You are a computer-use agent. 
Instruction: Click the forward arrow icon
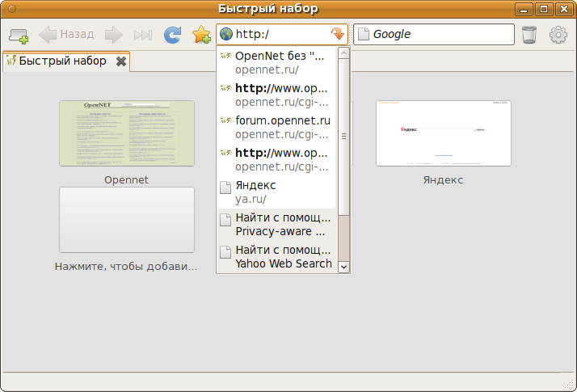point(113,35)
